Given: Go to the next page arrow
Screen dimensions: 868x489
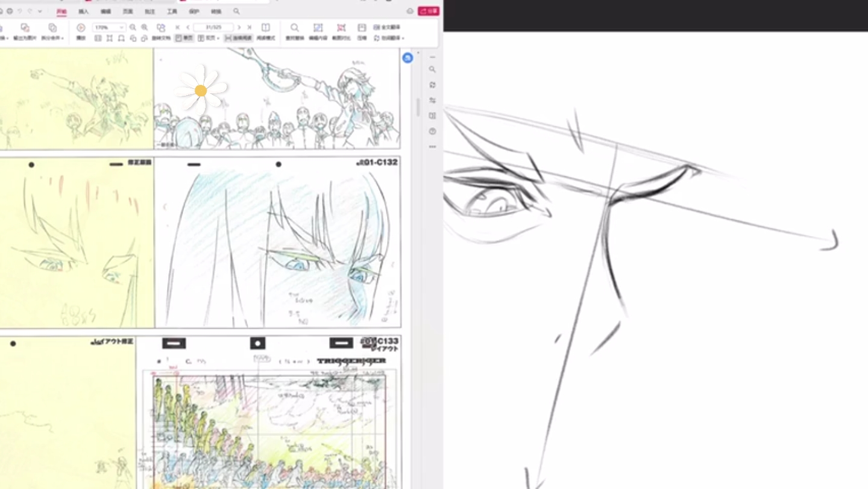Looking at the screenshot, I should pyautogui.click(x=239, y=28).
